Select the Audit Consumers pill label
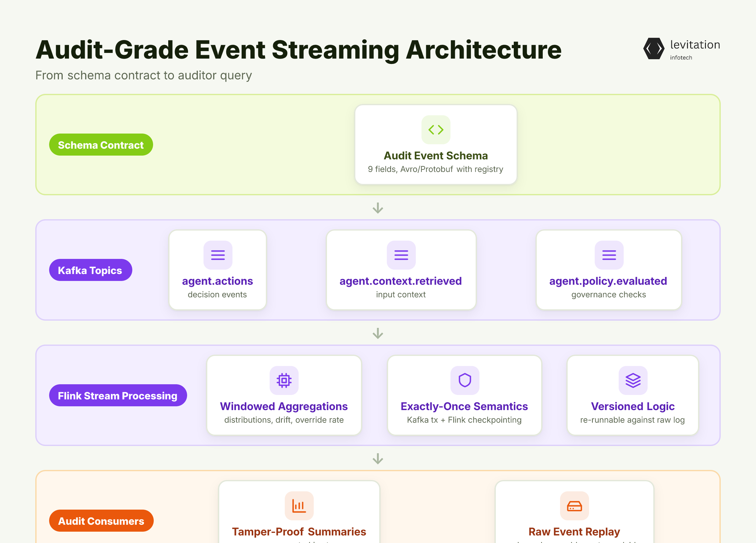Image resolution: width=756 pixels, height=543 pixels. point(101,521)
